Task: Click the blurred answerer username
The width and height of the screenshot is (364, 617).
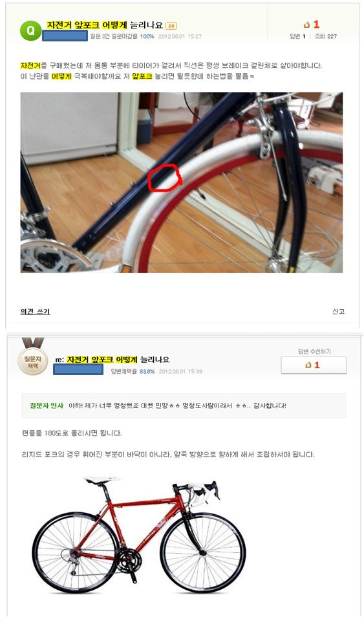Action: [78, 369]
